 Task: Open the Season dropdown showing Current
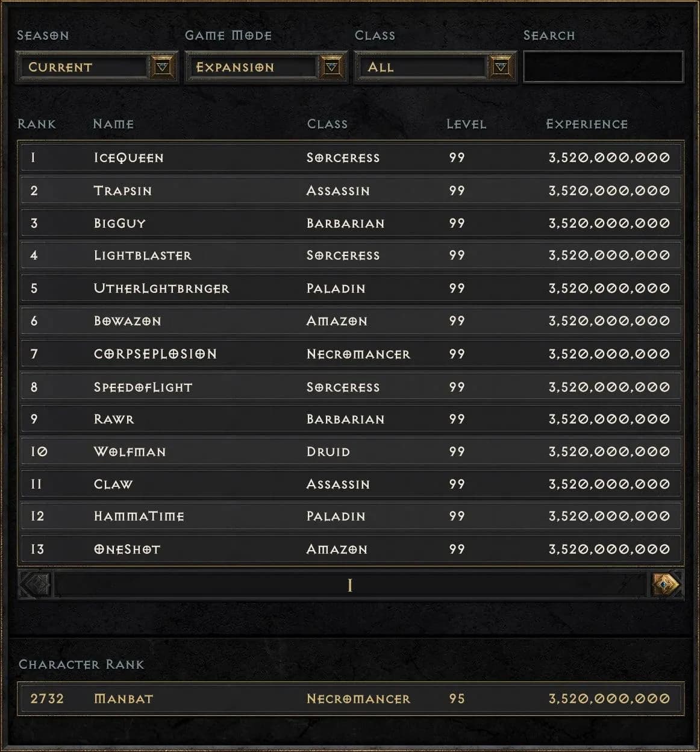84,67
